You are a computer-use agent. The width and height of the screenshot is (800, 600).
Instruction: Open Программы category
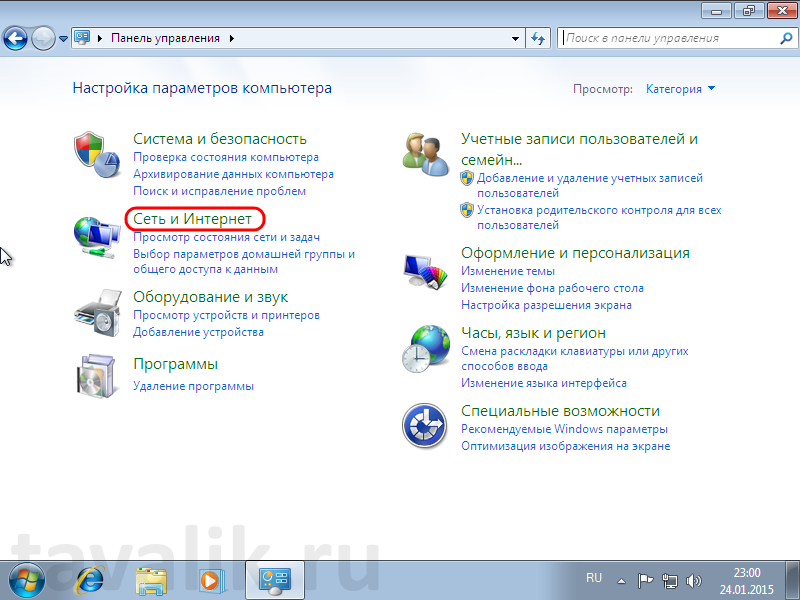176,364
